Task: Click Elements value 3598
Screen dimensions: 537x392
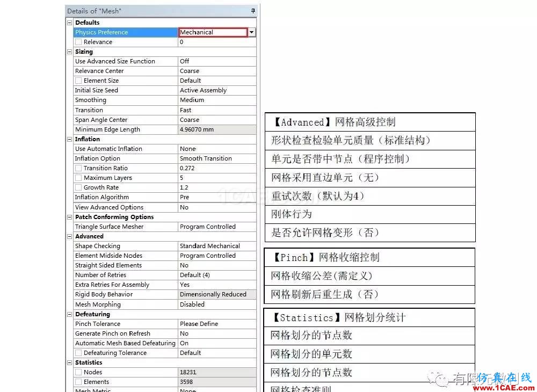Action: (217, 382)
